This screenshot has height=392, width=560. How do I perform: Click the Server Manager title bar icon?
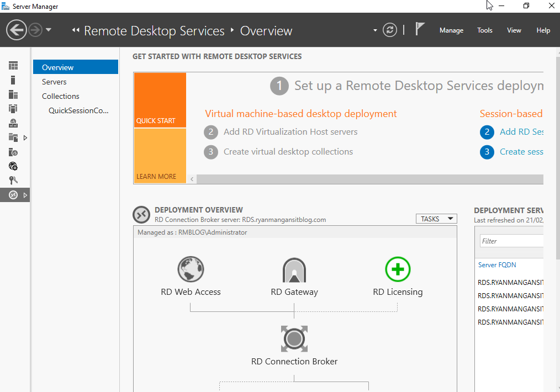coord(6,6)
